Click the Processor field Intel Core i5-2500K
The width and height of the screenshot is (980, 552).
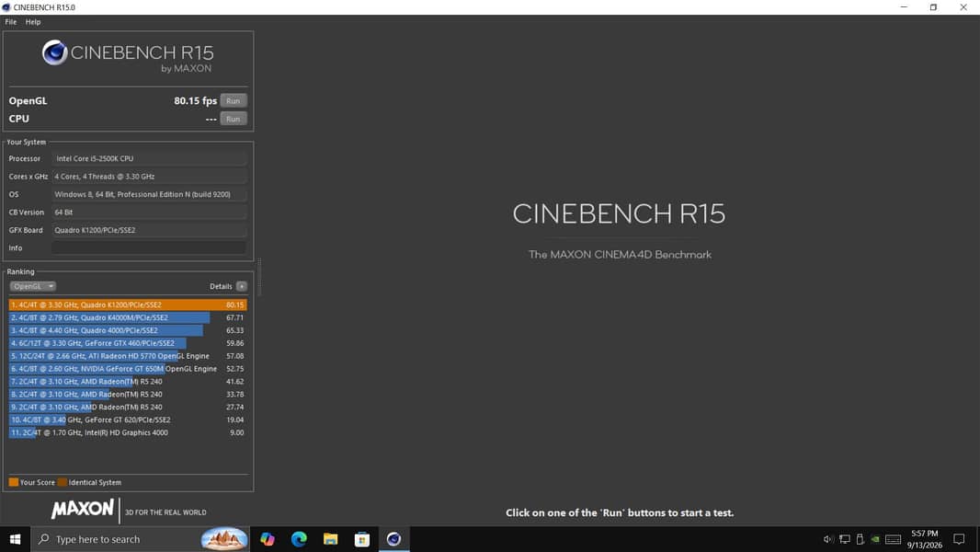[149, 159]
